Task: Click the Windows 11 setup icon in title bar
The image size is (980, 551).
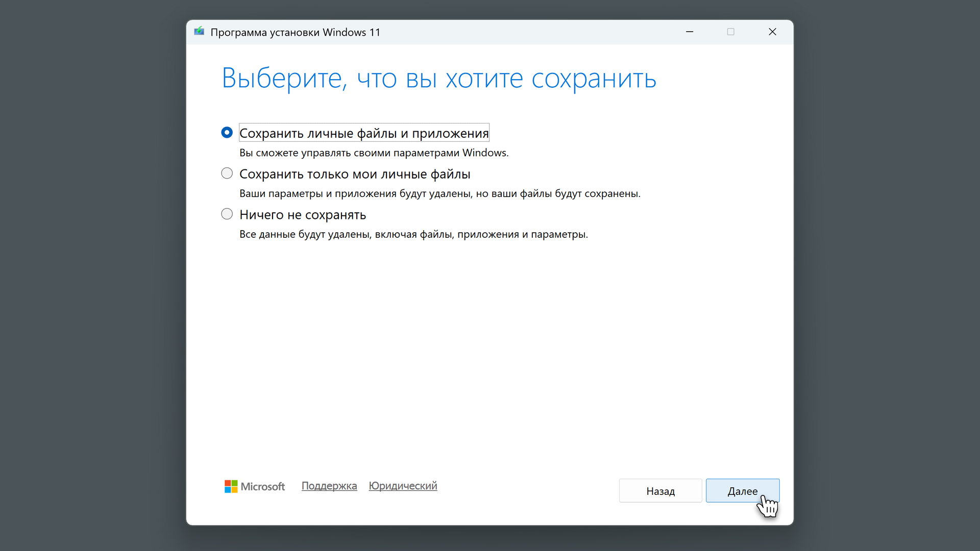Action: click(199, 32)
